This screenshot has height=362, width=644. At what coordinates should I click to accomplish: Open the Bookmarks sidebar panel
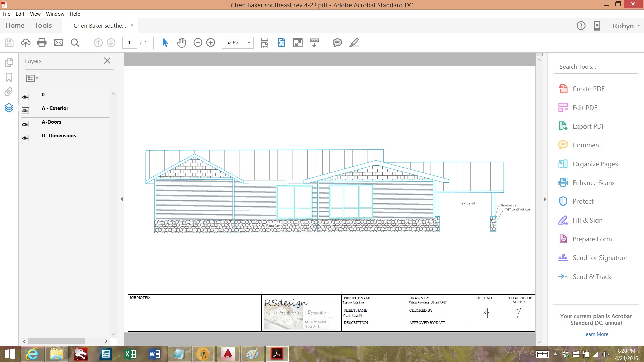[x=9, y=77]
